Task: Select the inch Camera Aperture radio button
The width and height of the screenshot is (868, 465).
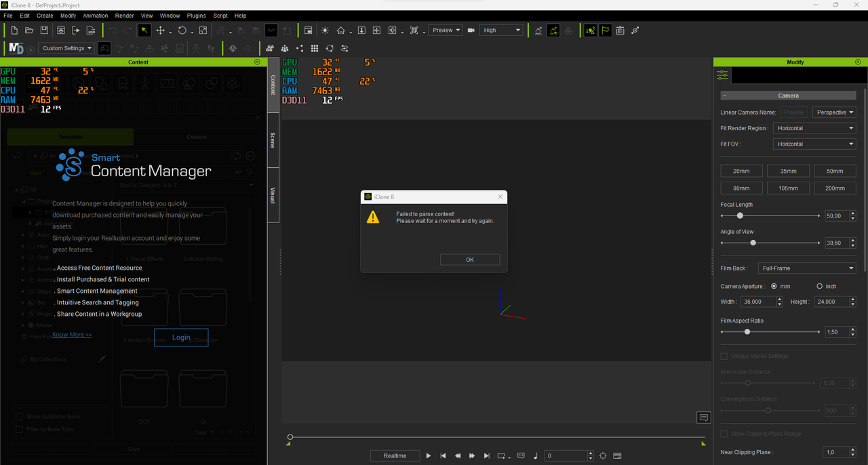Action: (x=819, y=287)
